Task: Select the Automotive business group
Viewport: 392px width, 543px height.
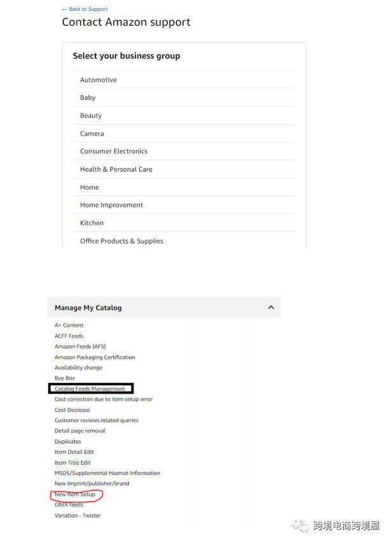Action: 184,79
